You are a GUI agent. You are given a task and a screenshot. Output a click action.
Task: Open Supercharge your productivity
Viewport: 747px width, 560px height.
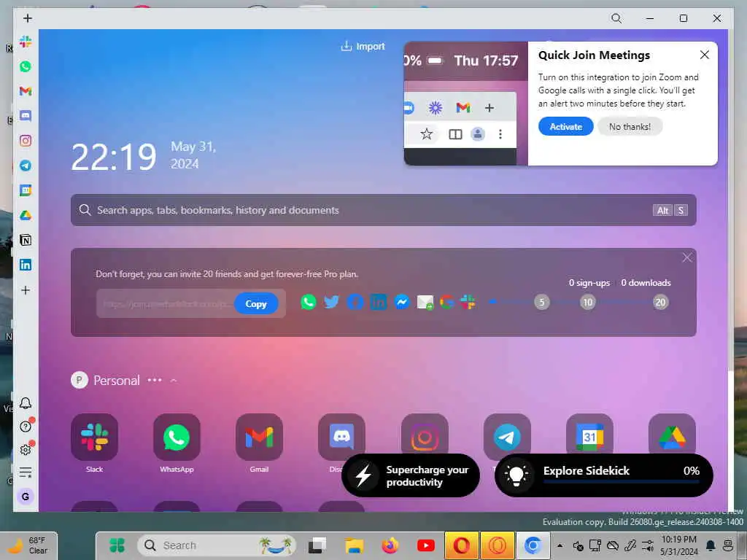click(411, 475)
